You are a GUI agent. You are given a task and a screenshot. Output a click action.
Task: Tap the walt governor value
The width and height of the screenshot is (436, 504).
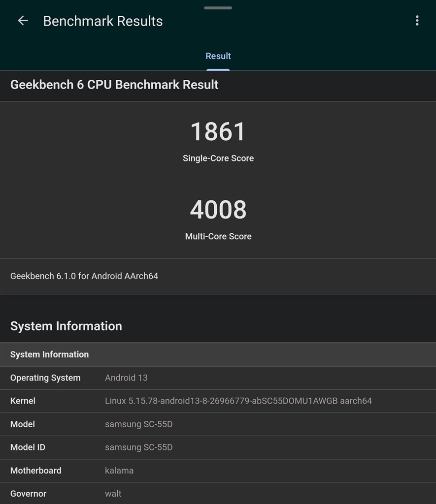click(113, 494)
